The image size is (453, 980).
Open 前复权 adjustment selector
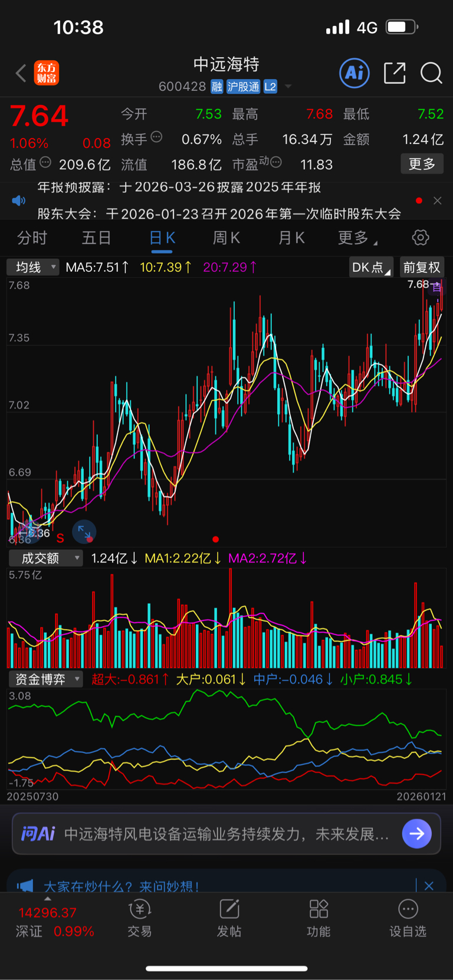[x=422, y=267]
